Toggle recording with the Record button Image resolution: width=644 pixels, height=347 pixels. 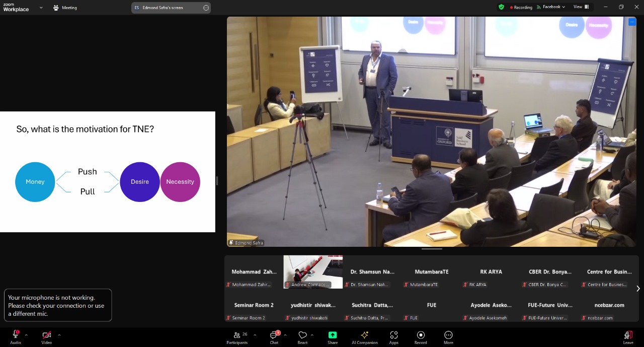[x=421, y=335]
